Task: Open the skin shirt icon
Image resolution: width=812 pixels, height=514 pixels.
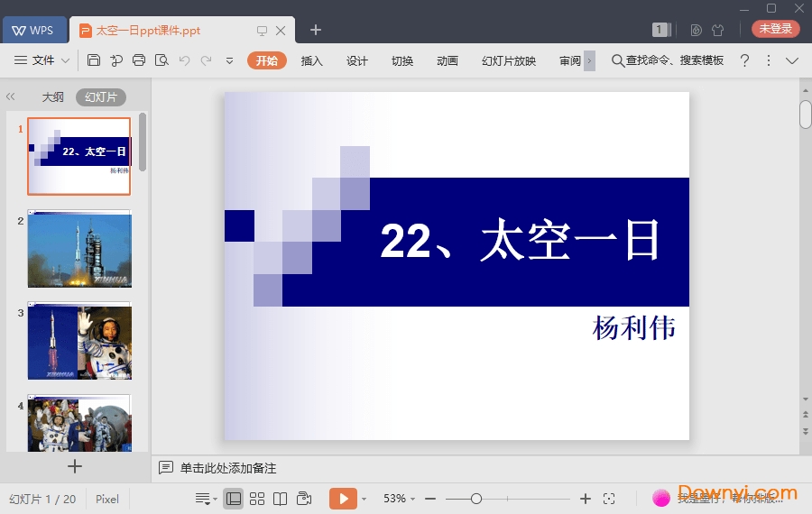Action: click(x=718, y=30)
